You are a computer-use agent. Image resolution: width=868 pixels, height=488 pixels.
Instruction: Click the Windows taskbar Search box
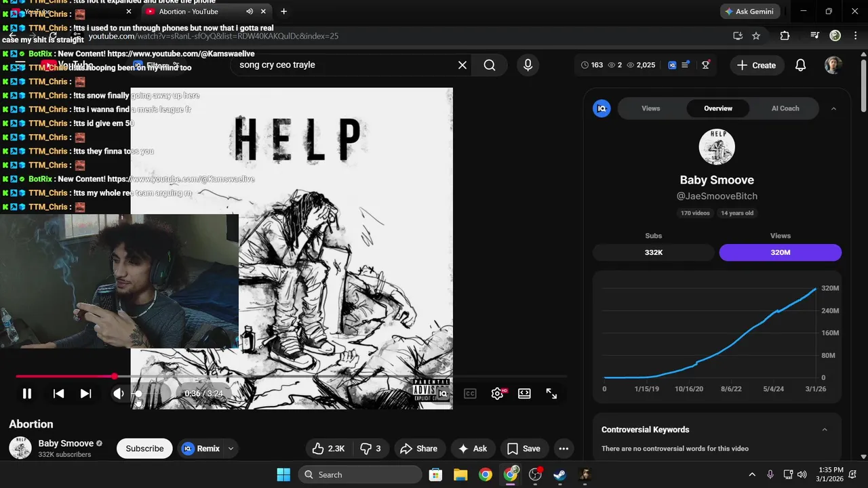tap(361, 474)
